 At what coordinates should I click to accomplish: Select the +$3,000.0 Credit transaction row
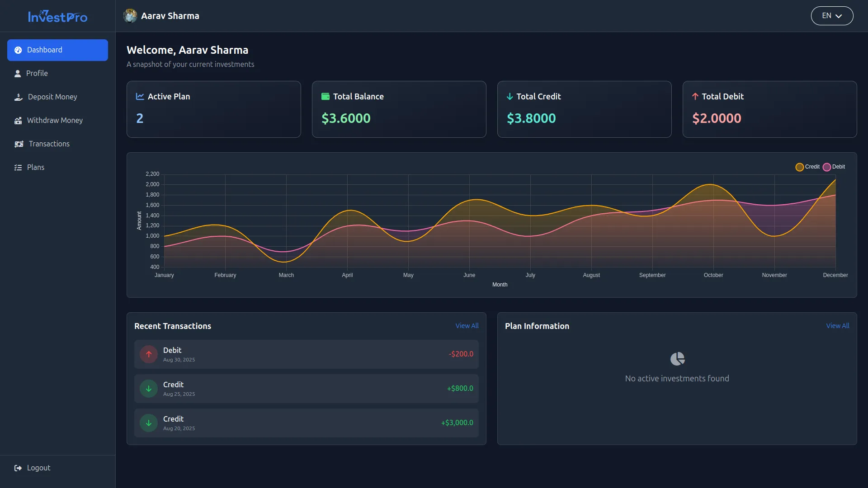(306, 423)
